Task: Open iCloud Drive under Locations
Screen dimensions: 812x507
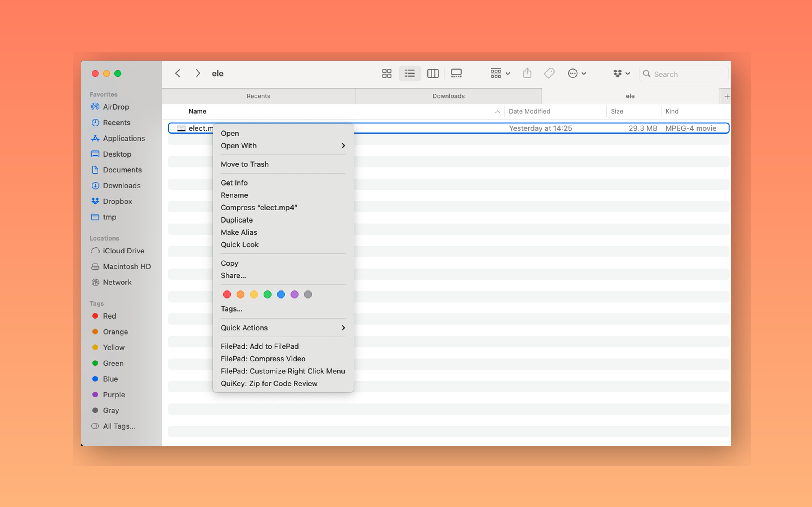Action: point(123,250)
